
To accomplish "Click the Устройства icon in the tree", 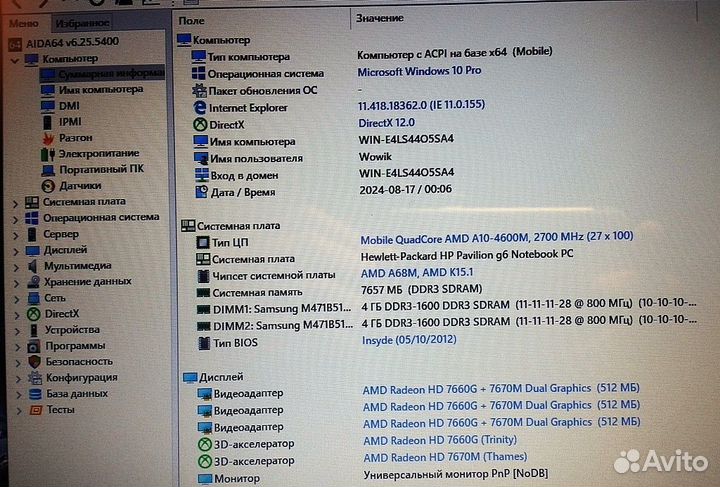I will (34, 330).
